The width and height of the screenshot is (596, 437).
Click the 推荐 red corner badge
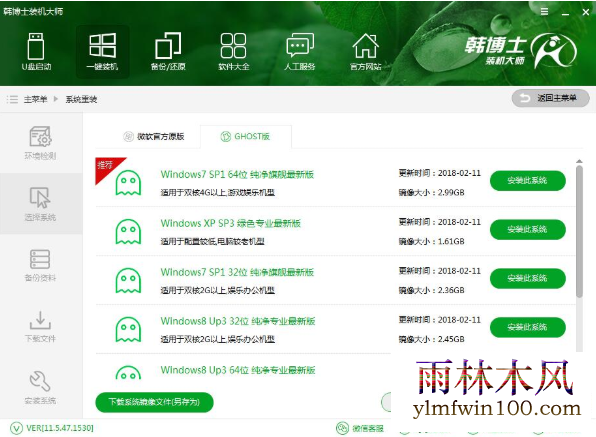[x=106, y=167]
